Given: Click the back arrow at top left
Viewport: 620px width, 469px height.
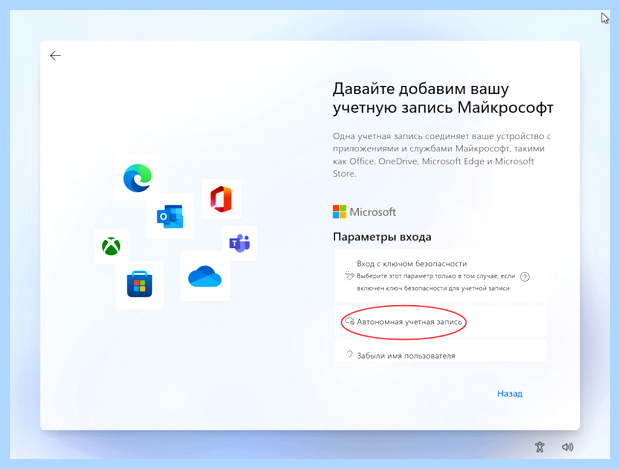Looking at the screenshot, I should coord(55,56).
